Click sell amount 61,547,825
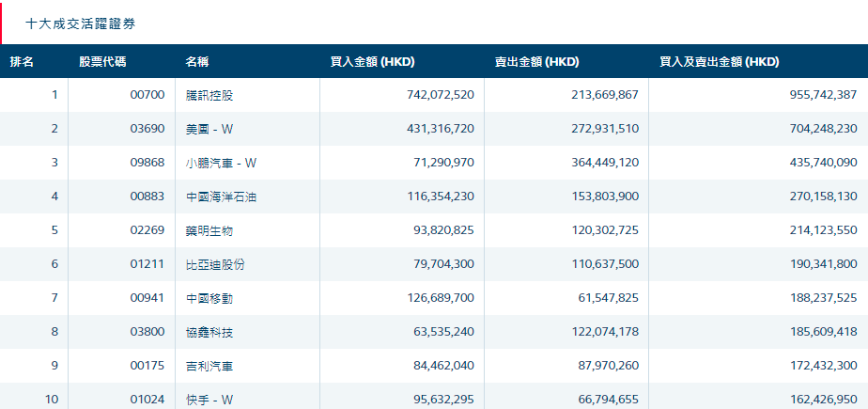The width and height of the screenshot is (868, 409). coord(608,298)
